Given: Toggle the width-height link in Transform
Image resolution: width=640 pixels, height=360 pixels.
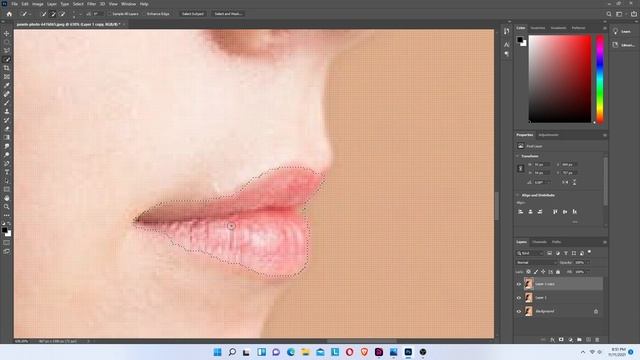Looking at the screenshot, I should [x=520, y=169].
